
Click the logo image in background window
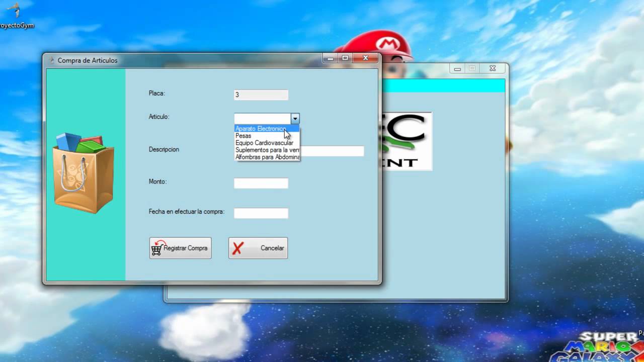[407, 141]
